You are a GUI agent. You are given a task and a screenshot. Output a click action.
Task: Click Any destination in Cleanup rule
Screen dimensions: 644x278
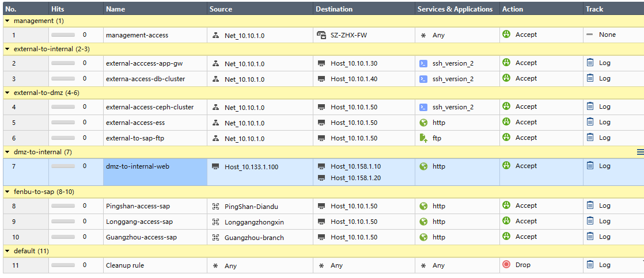[x=337, y=266]
